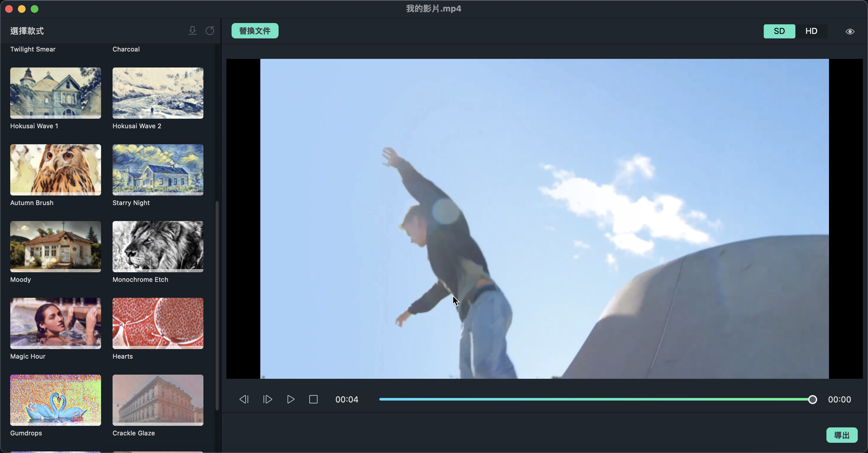Apply the Gumdrops swan style
The height and width of the screenshot is (453, 868).
[x=56, y=400]
